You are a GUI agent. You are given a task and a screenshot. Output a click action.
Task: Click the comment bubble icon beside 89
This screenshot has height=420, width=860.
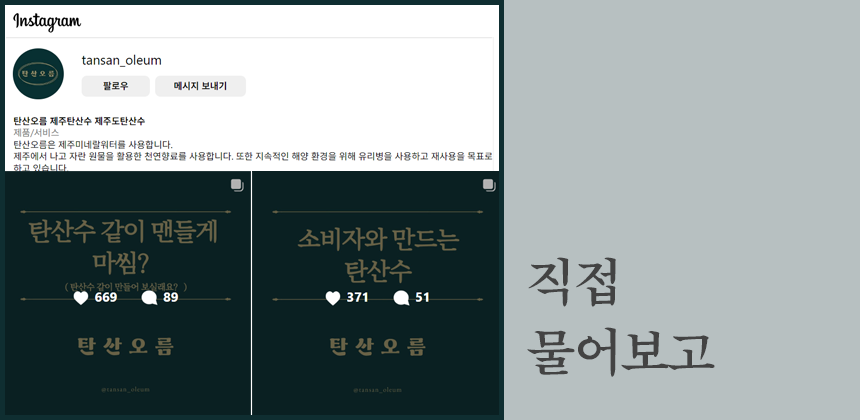tap(150, 298)
